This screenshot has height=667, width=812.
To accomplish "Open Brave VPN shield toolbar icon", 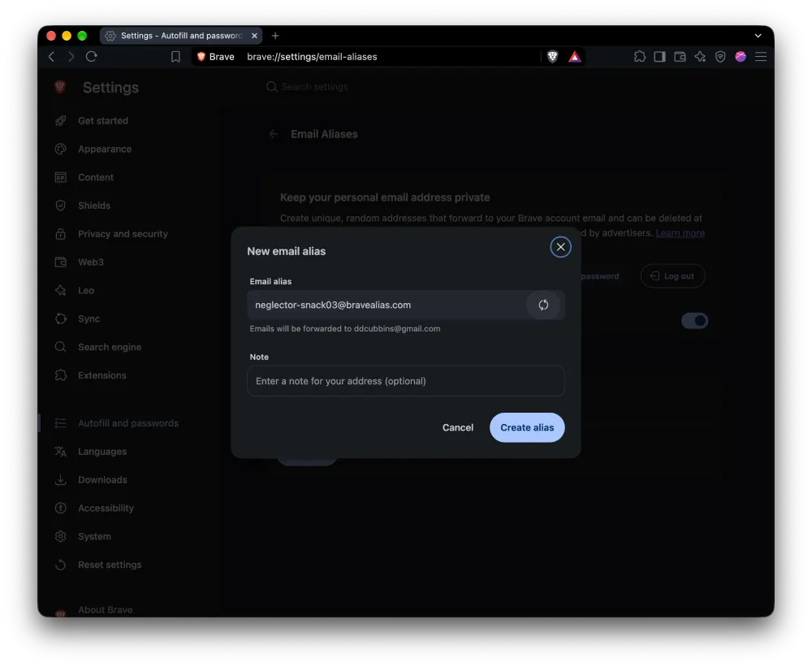I will pos(720,57).
